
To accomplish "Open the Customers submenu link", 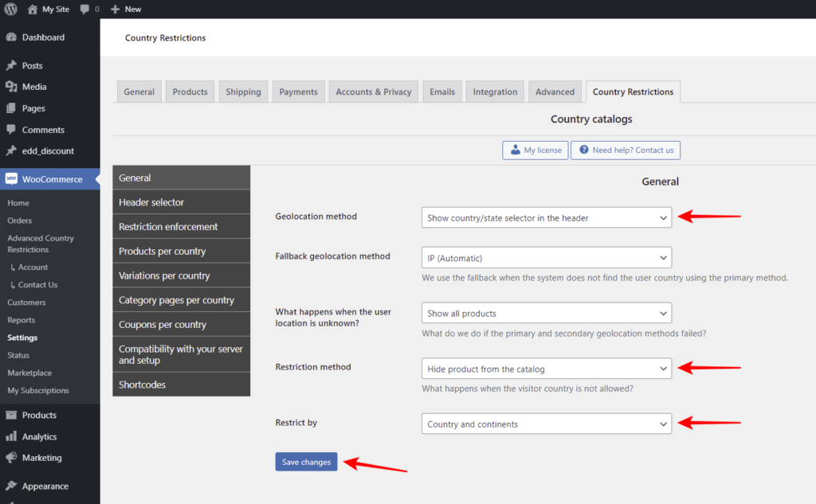I will [x=26, y=303].
